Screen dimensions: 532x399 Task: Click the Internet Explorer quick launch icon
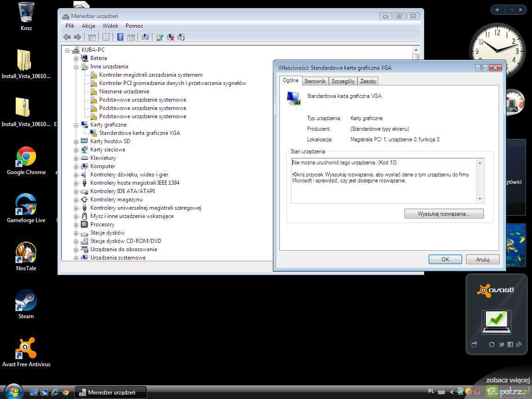(55, 392)
